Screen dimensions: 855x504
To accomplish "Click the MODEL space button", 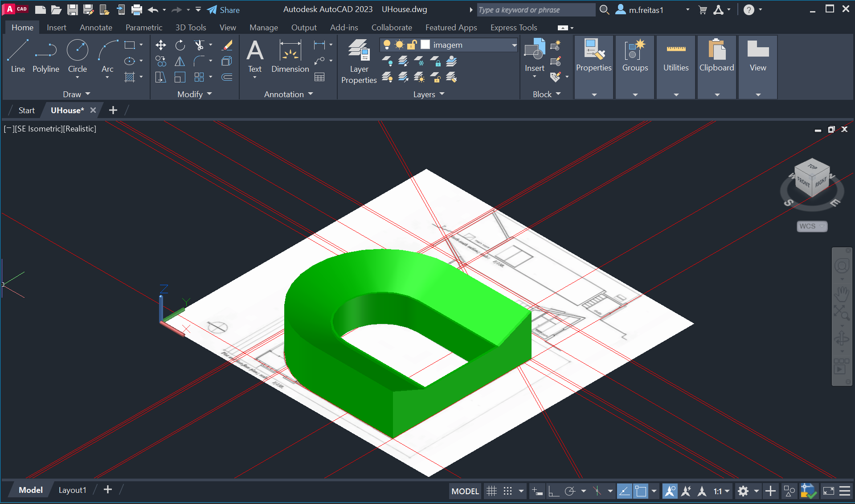I will pyautogui.click(x=465, y=491).
